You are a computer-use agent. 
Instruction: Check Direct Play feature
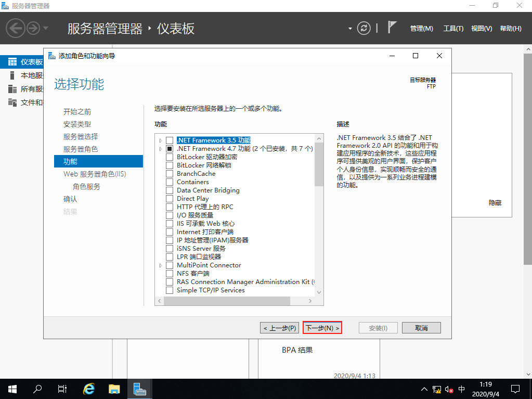tap(170, 199)
